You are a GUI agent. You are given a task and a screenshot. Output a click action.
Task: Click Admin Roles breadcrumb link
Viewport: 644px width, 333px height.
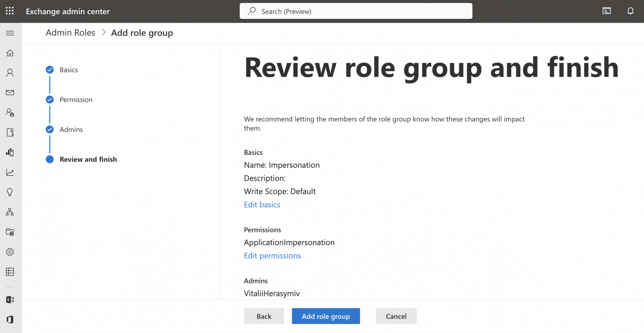click(70, 33)
